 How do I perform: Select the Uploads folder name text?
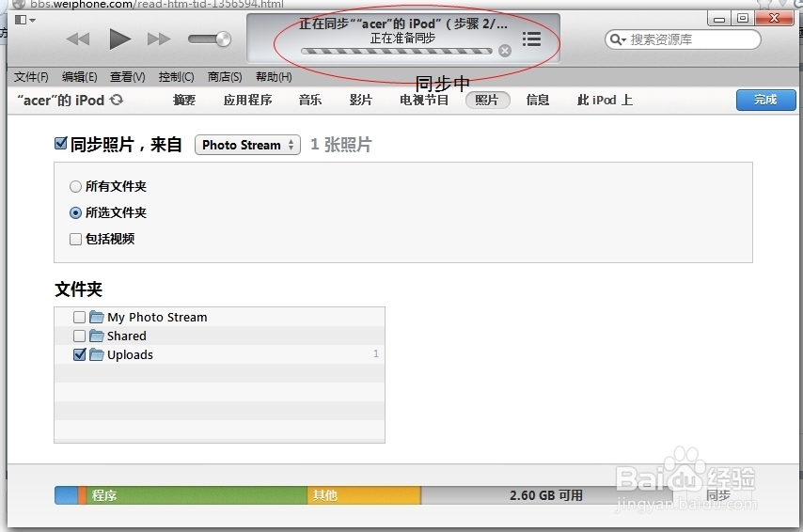tap(130, 355)
